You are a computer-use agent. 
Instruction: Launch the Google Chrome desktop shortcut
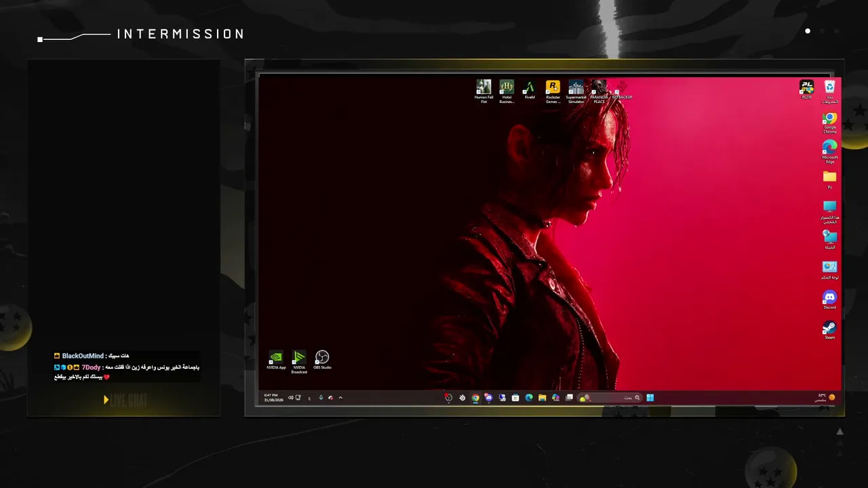coord(829,123)
